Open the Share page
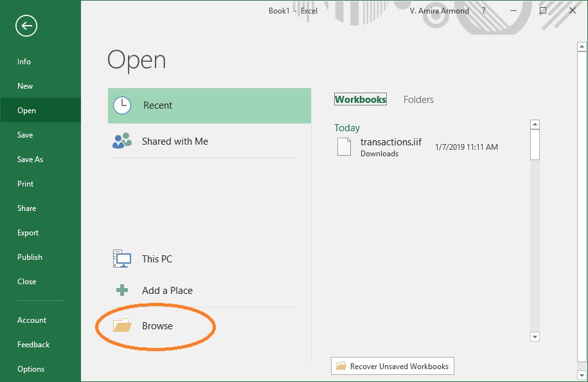Image resolution: width=588 pixels, height=382 pixels. [x=26, y=208]
